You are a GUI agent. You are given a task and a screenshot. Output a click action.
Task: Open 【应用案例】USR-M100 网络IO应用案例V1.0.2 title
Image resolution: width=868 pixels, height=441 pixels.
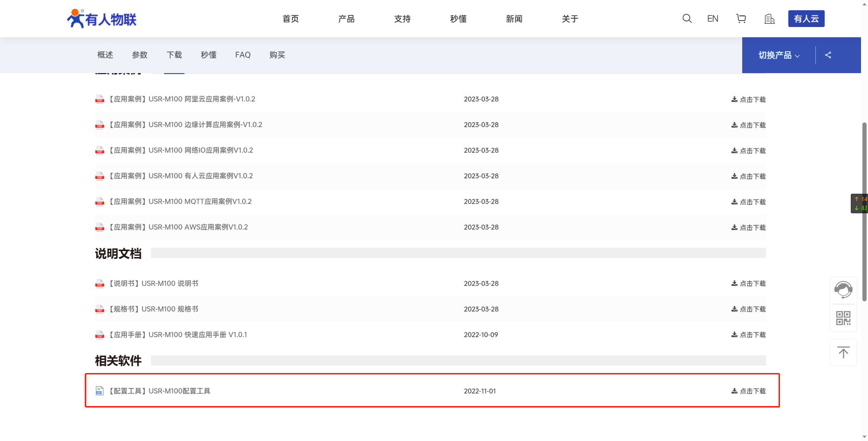[x=181, y=150]
